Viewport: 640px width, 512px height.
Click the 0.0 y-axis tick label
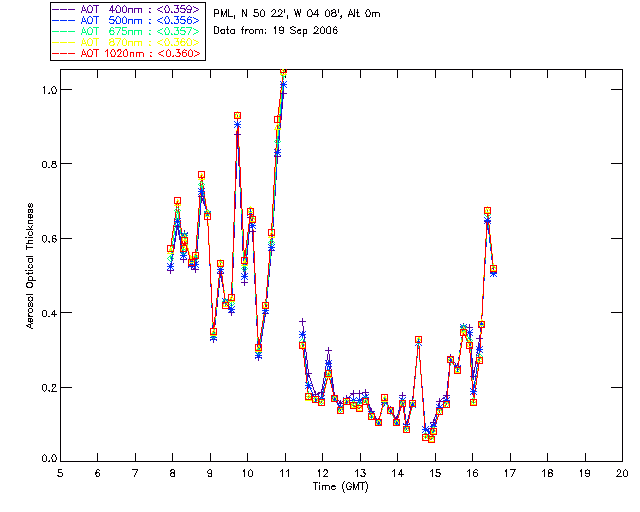click(49, 458)
